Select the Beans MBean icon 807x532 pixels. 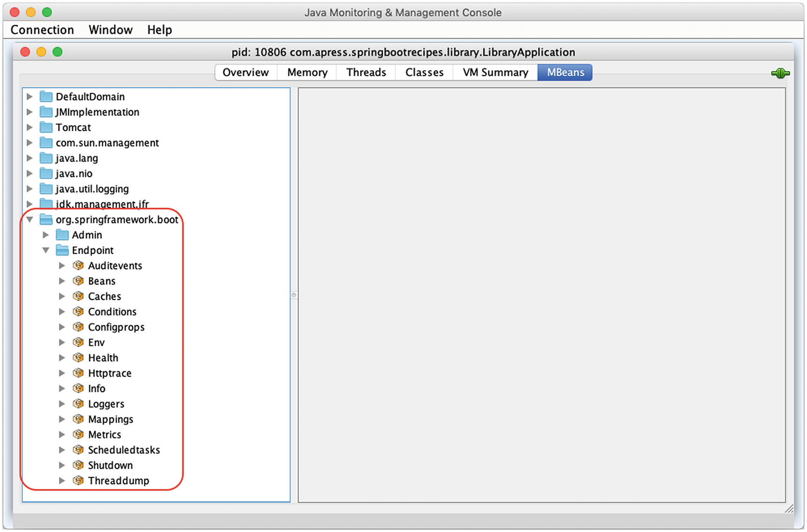click(x=78, y=281)
